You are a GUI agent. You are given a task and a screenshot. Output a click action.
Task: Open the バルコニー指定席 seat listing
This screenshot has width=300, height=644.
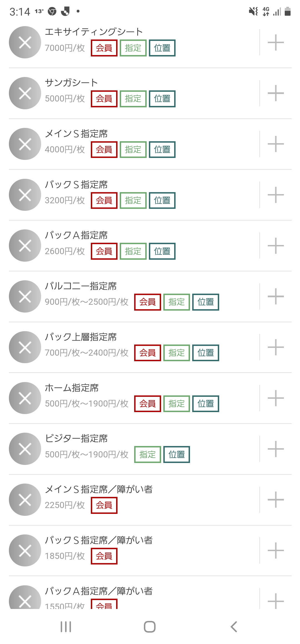[x=81, y=286]
